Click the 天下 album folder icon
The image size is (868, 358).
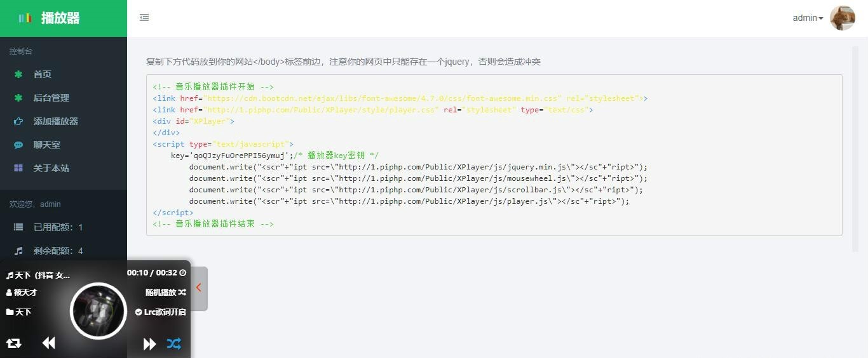[10, 312]
